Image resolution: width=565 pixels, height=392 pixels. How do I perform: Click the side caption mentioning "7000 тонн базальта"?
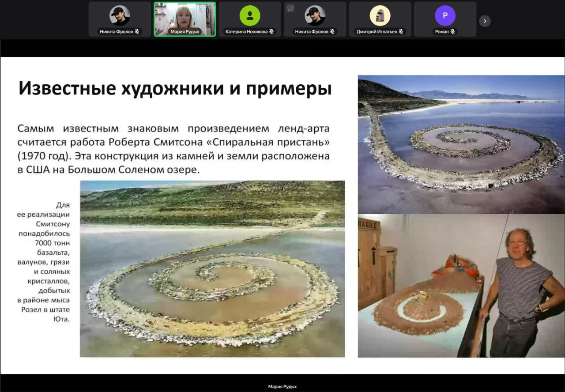pos(44,262)
